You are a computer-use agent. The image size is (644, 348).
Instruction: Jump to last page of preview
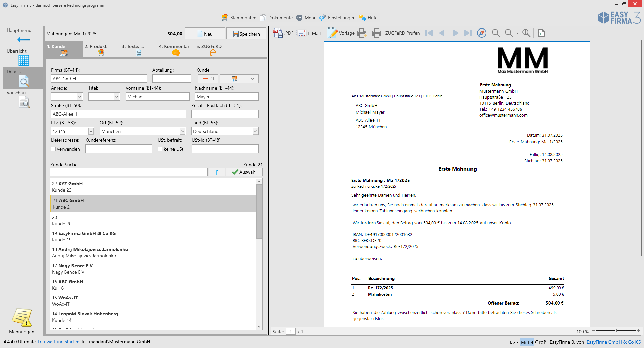pyautogui.click(x=468, y=33)
